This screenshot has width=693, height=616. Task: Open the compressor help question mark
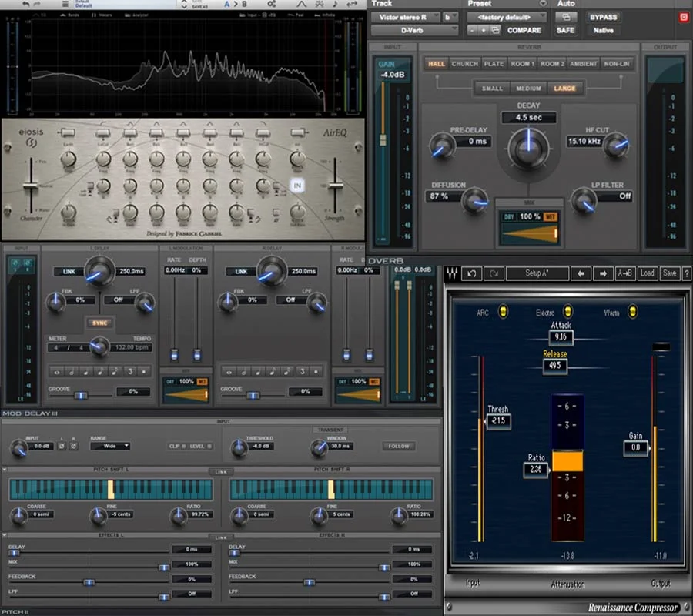686,273
